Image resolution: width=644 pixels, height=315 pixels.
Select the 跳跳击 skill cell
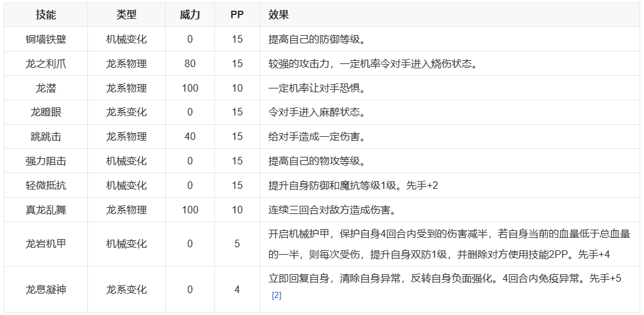(x=46, y=137)
